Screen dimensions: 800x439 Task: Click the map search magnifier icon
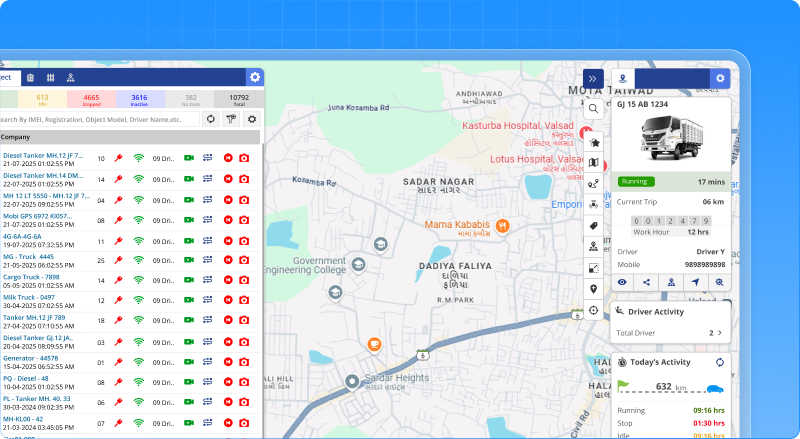pos(594,108)
